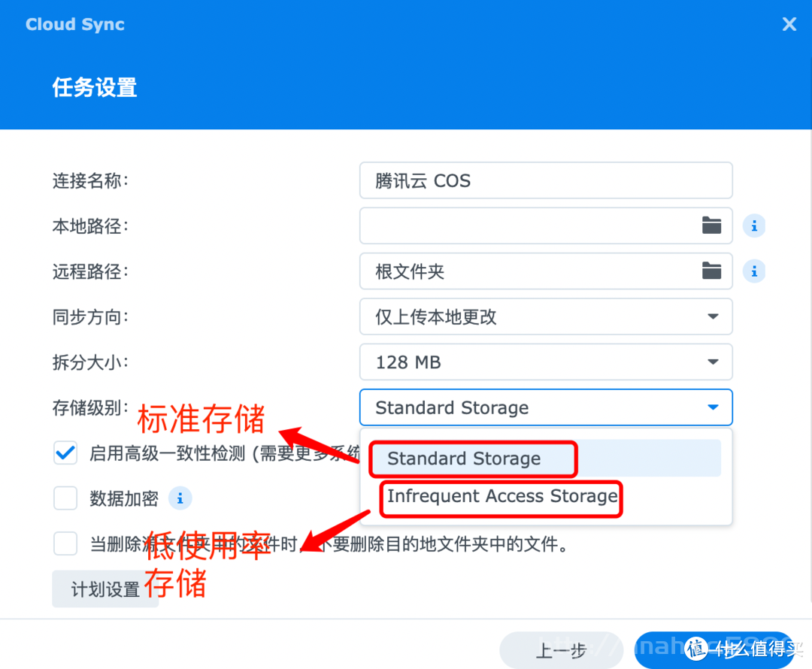Collapse the storage class dropdown arrow

point(713,407)
